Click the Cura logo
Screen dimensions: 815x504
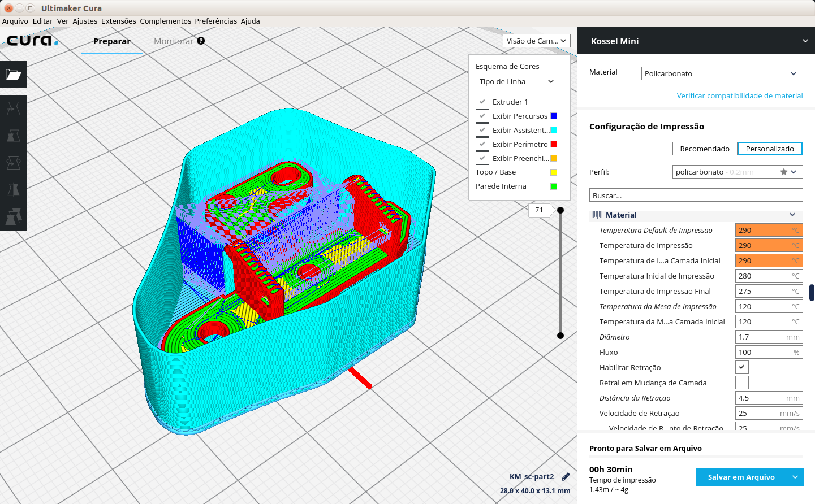click(x=32, y=41)
